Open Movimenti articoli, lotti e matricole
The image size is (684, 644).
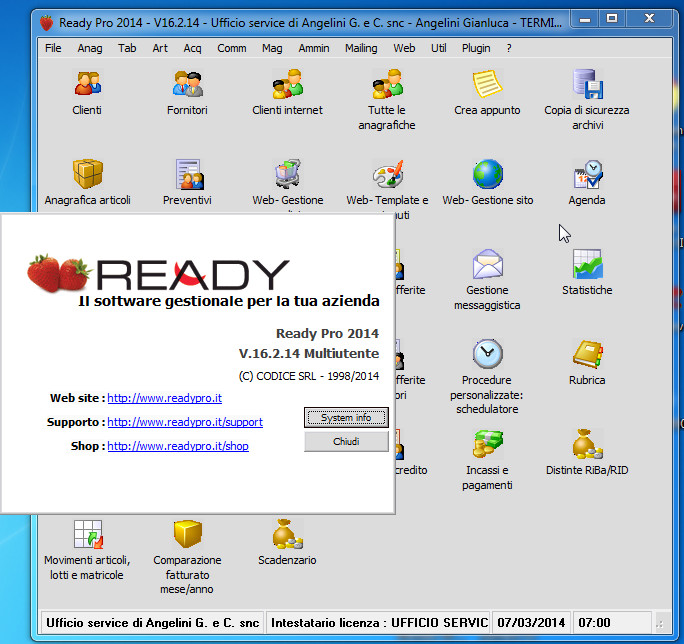87,533
